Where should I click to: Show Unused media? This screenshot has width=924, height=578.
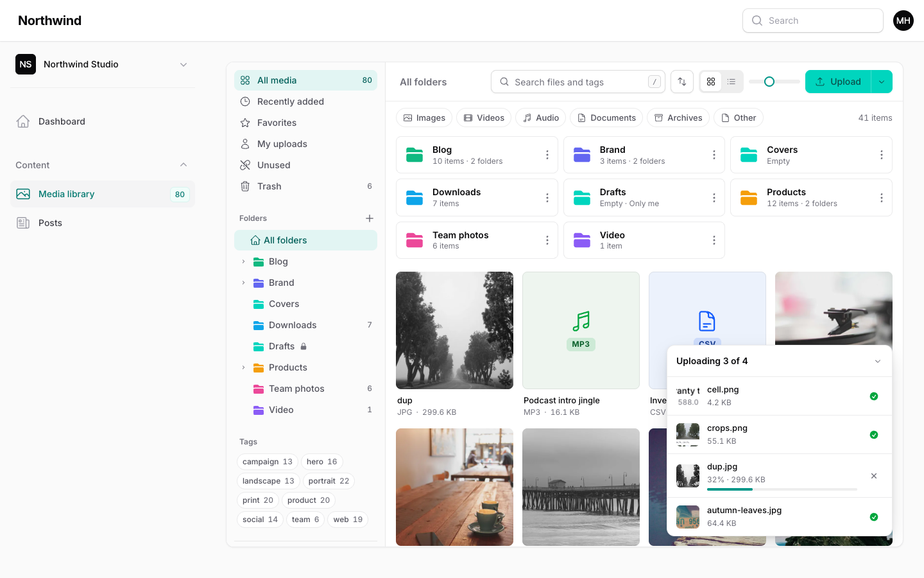coord(305,165)
